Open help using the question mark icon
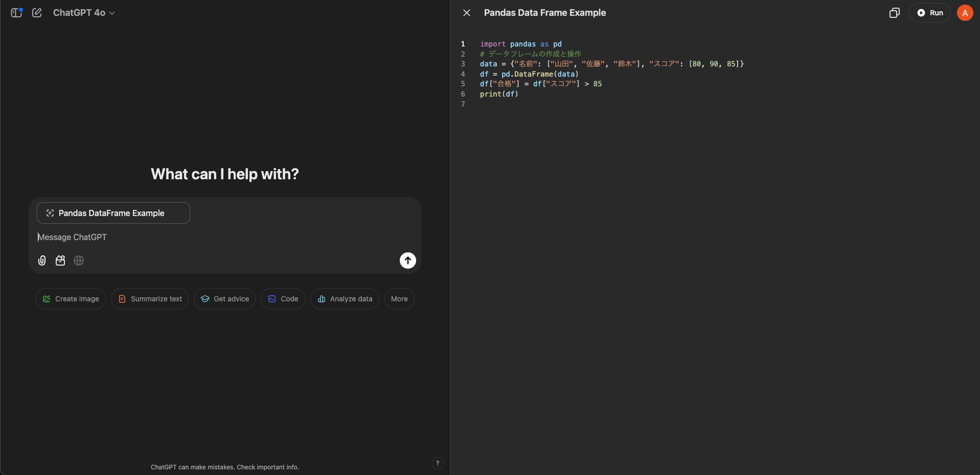Viewport: 980px width, 475px height. pos(437,463)
